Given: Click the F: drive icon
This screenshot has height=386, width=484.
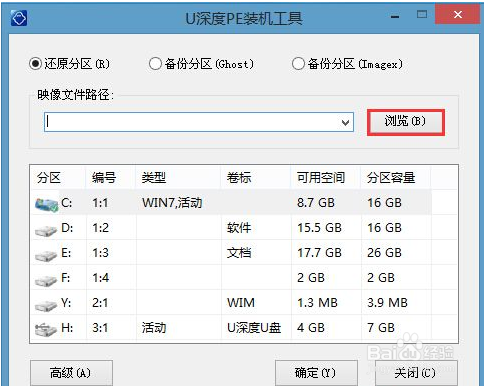Looking at the screenshot, I should tap(46, 280).
